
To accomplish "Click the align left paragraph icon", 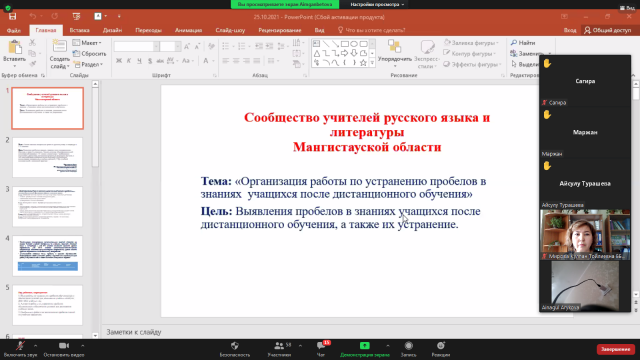I will tap(226, 61).
